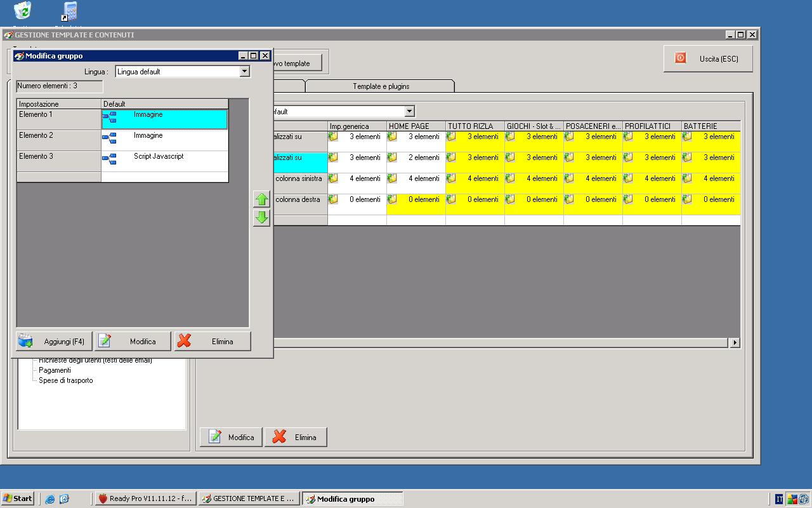Click the four-colored tray icon
Screen dimensions: 812x508
[x=792, y=499]
